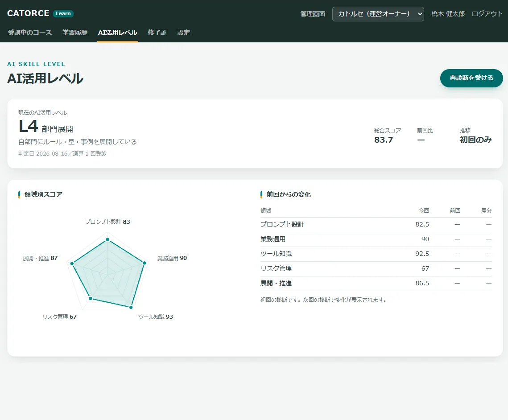Click the note 初回の診断です。次回の診断で変化が表示されます。
Screen dimensions: 508x420
324,300
